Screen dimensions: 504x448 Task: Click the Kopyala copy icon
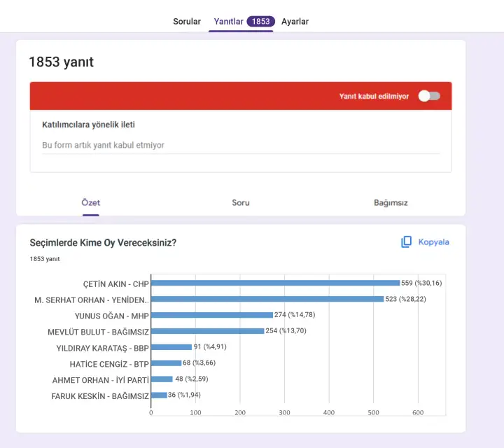click(x=407, y=241)
